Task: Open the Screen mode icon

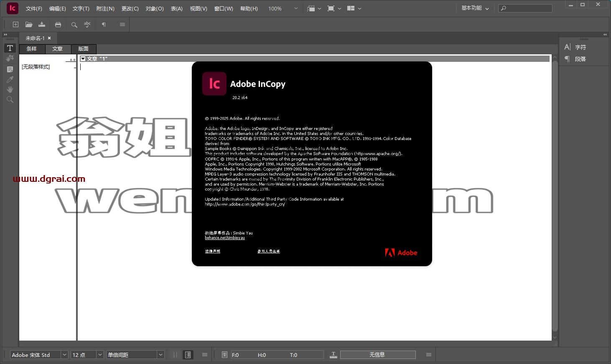Action: tap(331, 8)
